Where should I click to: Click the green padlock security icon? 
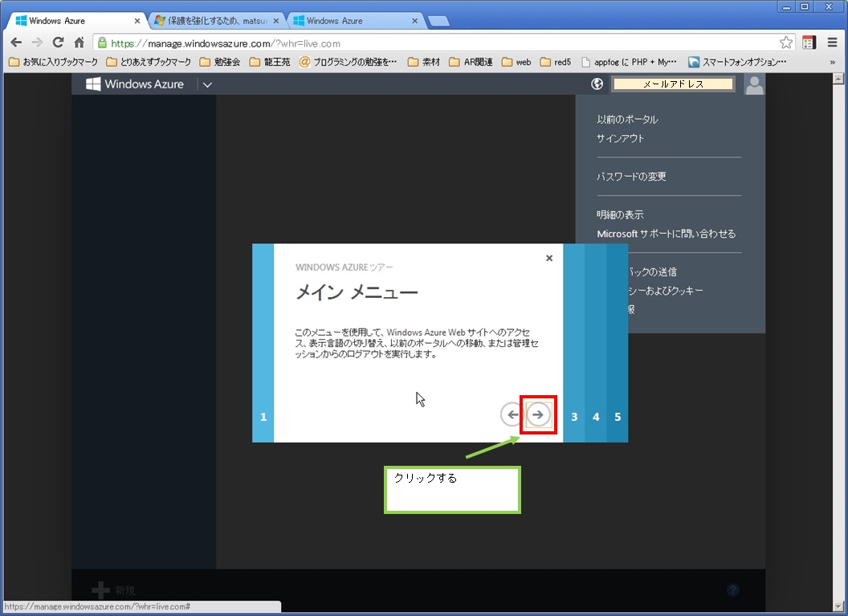(x=102, y=43)
